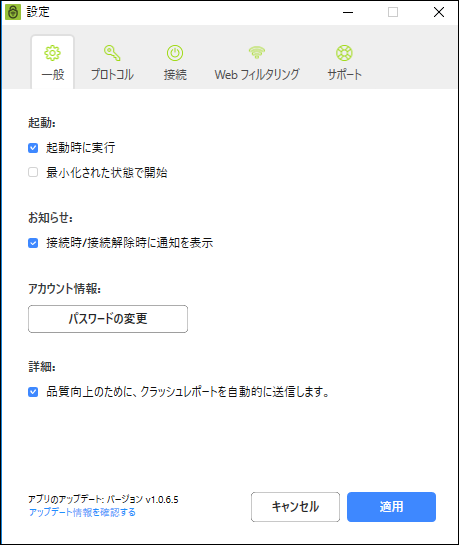Click the green lock app icon in title bar
This screenshot has width=459, height=545.
click(x=13, y=12)
